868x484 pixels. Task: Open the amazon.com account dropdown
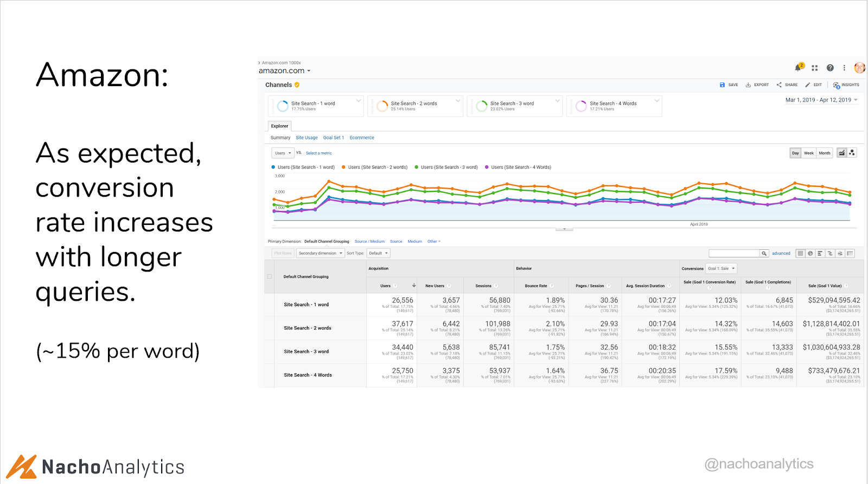(x=285, y=71)
